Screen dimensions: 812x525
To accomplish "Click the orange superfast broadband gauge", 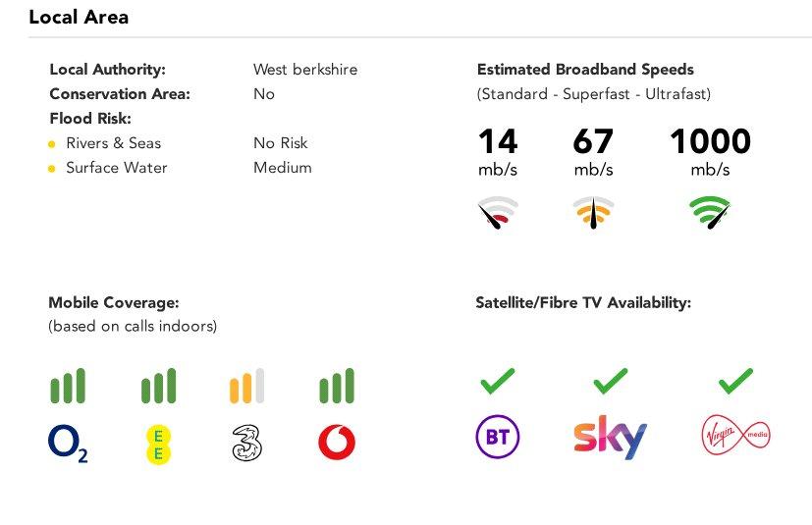I will click(x=593, y=212).
